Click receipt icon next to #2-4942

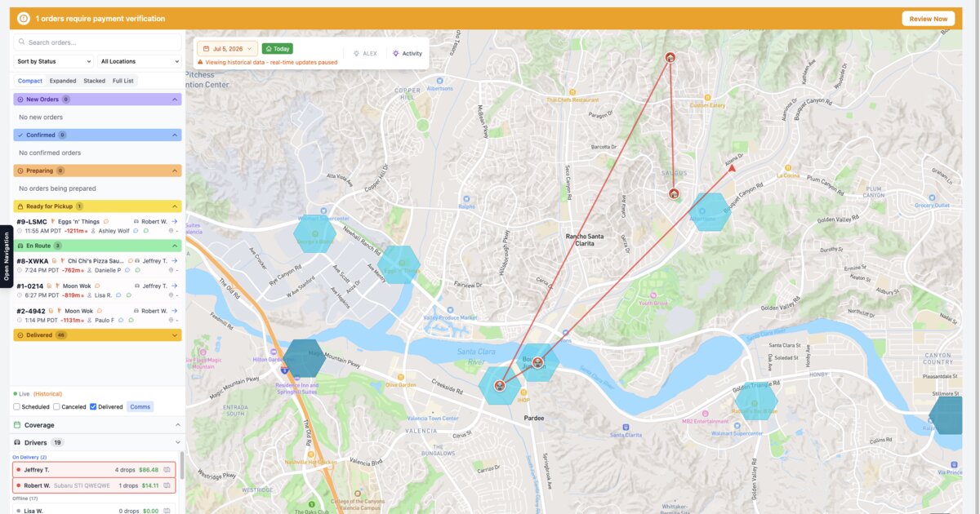51,311
